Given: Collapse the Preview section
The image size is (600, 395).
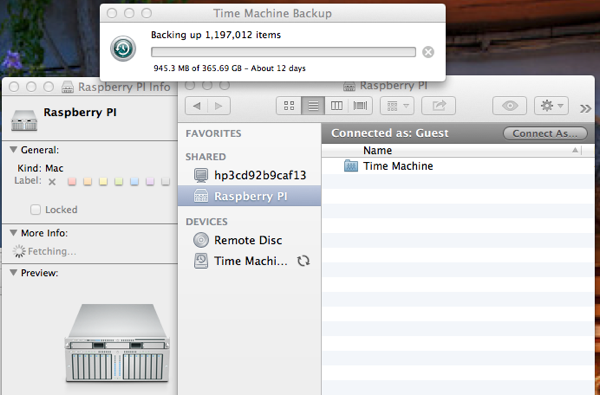Looking at the screenshot, I should (x=13, y=273).
